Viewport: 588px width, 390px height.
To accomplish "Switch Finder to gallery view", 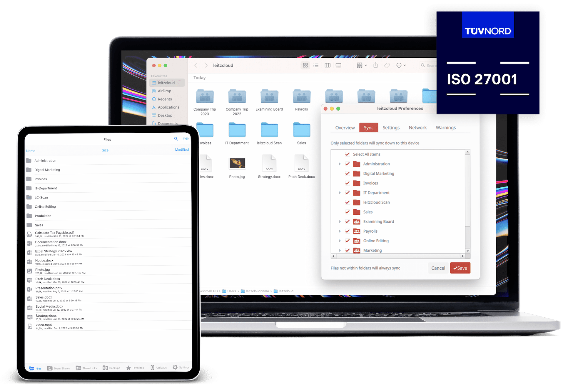I will (x=338, y=65).
